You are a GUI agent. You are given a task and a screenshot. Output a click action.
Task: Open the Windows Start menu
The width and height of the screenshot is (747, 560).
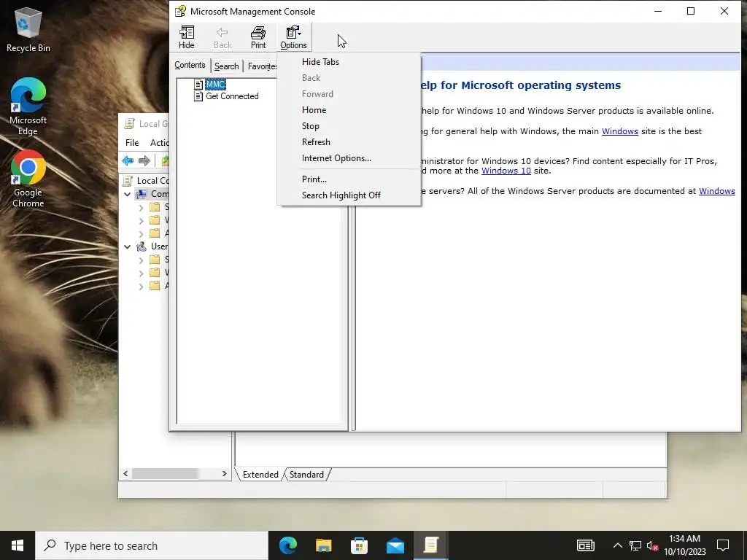(18, 545)
